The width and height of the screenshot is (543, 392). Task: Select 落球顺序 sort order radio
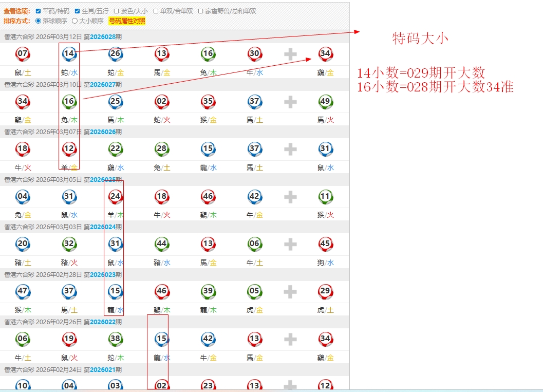click(39, 21)
